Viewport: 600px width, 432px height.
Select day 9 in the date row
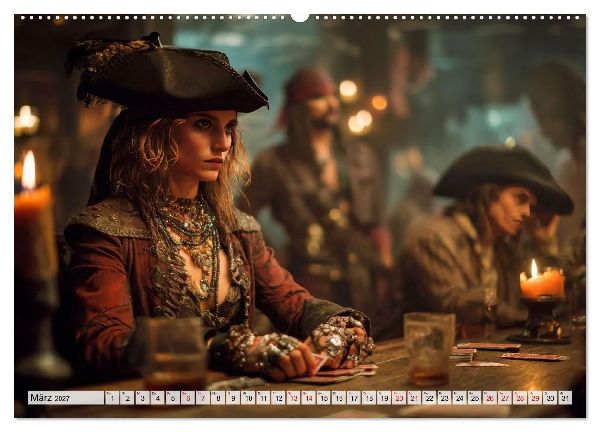[233, 398]
